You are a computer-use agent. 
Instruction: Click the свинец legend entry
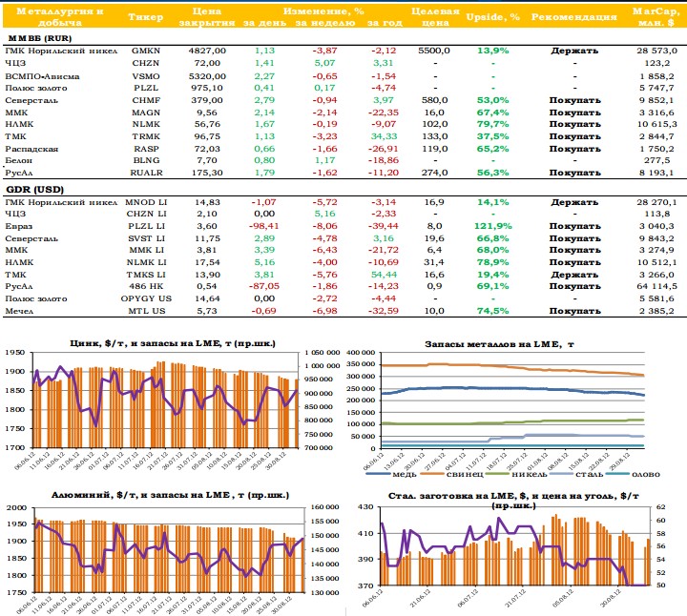451,474
